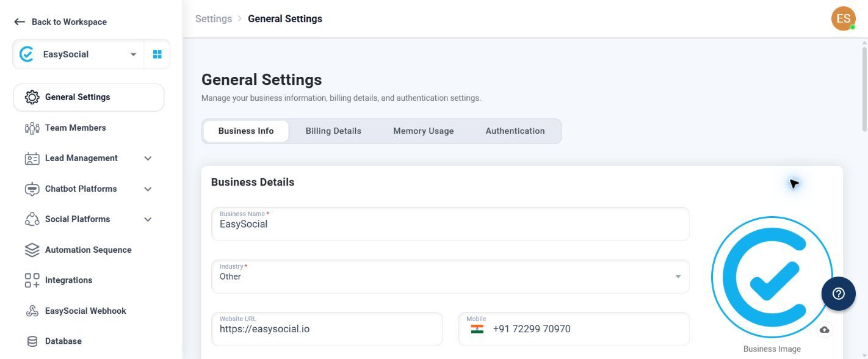Viewport: 868px width, 359px height.
Task: Click the Lead Management card icon
Action: point(32,158)
